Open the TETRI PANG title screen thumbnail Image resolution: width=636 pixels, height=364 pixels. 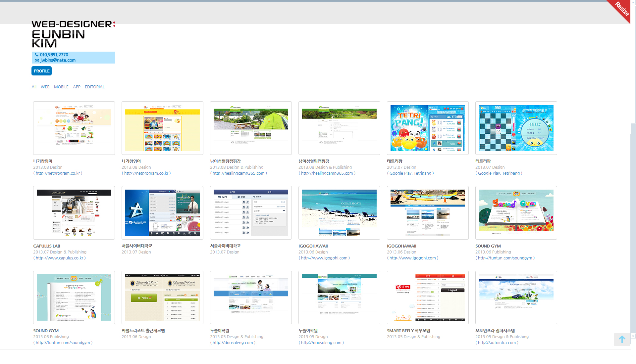pyautogui.click(x=428, y=128)
